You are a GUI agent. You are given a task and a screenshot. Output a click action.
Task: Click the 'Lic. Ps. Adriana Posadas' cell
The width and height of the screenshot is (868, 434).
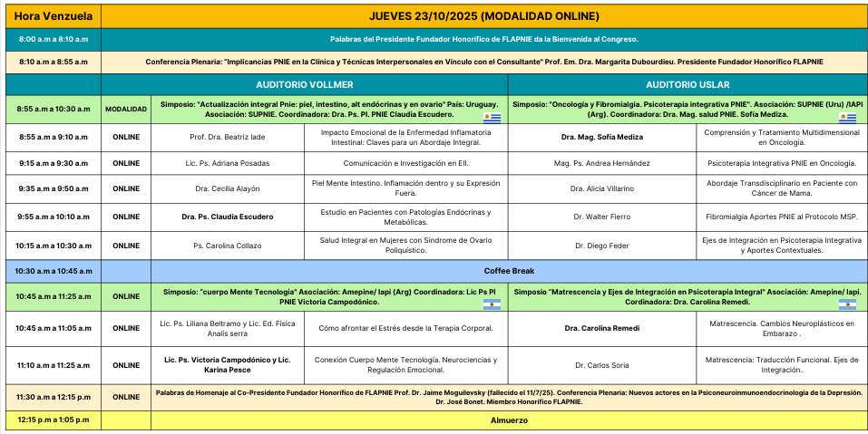[228, 163]
